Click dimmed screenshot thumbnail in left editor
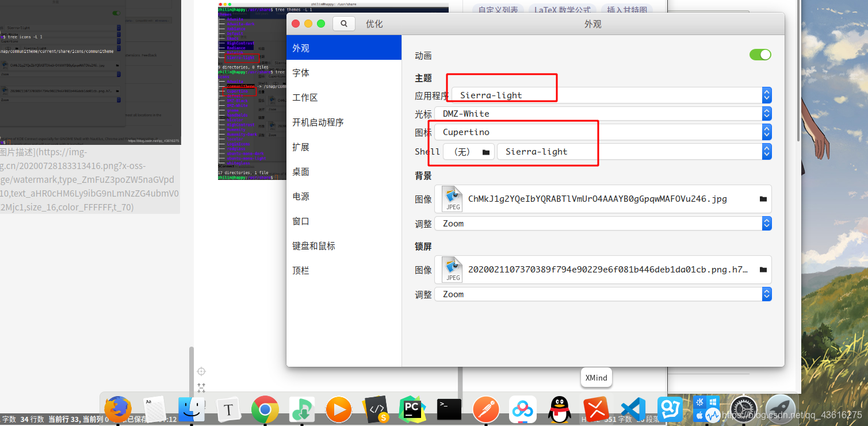868x426 pixels. tap(90, 72)
